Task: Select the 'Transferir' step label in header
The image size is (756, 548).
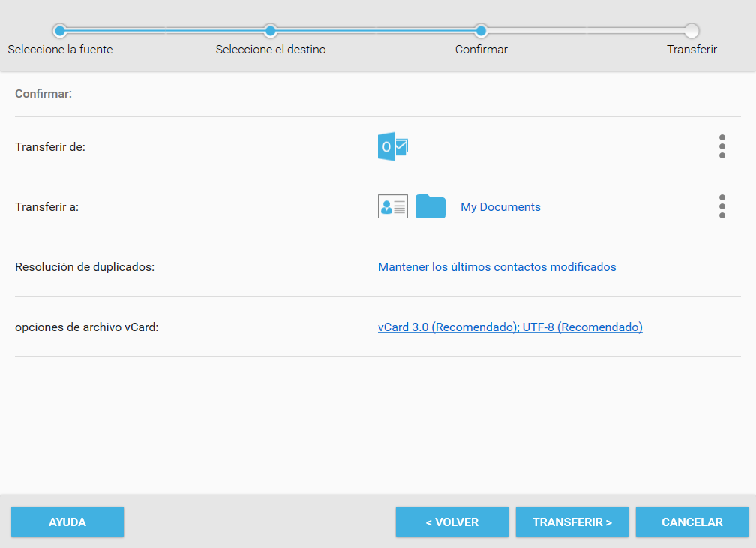Action: coord(691,50)
